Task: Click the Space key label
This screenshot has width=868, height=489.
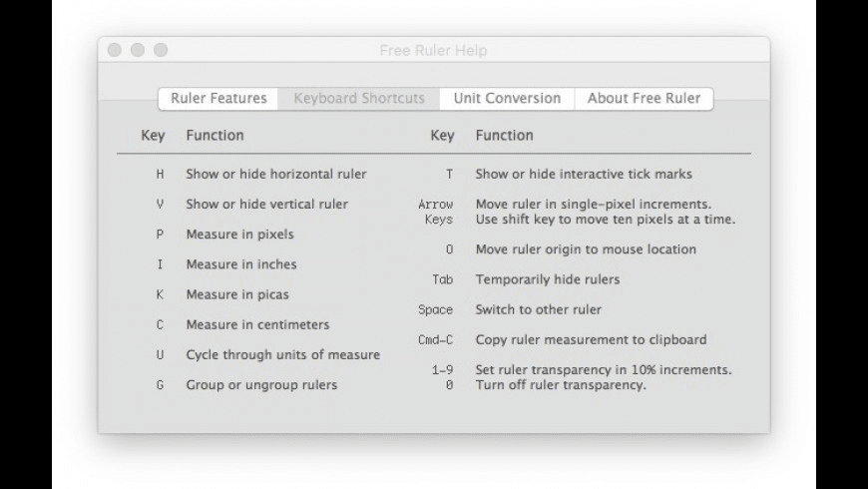Action: pyautogui.click(x=436, y=309)
